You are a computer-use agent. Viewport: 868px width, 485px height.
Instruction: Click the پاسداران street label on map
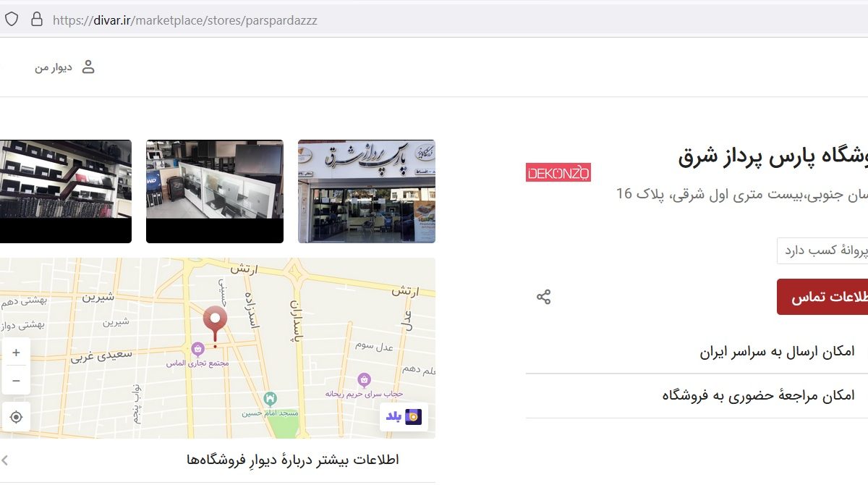coord(296,321)
